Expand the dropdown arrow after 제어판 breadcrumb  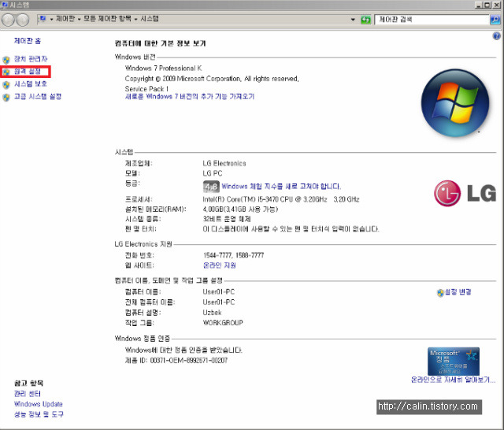pyautogui.click(x=79, y=19)
